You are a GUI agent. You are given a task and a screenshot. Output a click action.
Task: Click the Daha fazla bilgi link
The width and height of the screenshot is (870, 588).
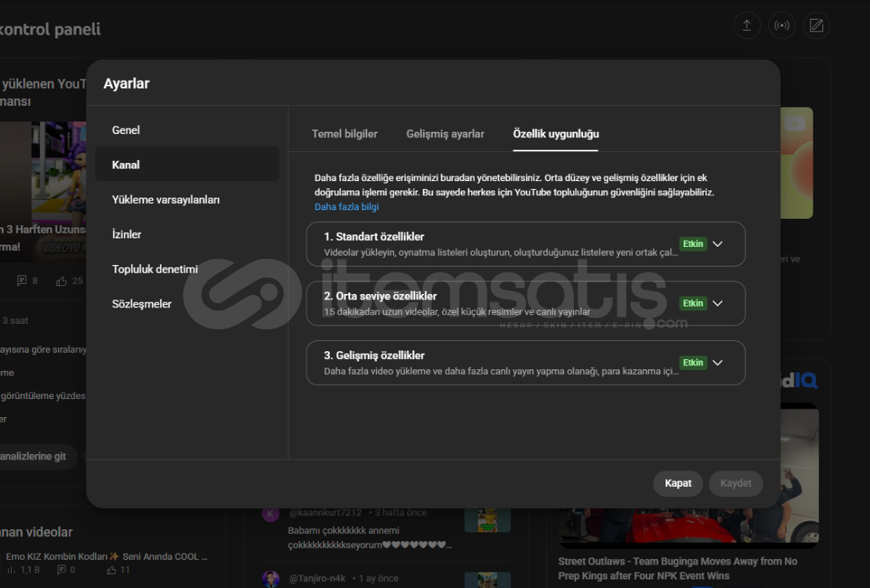pos(346,207)
